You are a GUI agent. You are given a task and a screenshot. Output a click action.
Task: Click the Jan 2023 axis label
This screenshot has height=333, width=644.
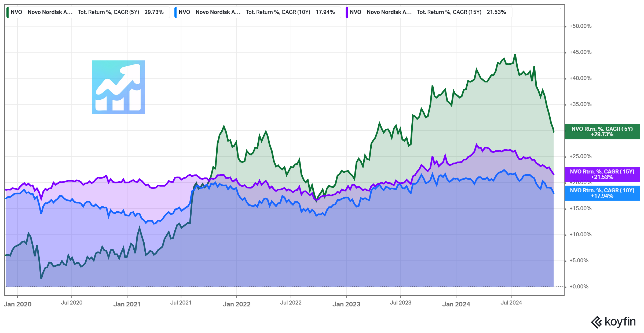pyautogui.click(x=346, y=304)
